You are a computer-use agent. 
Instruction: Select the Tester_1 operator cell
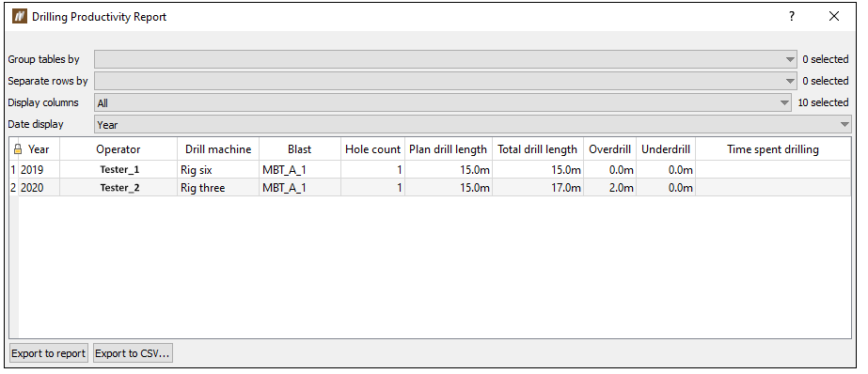pyautogui.click(x=118, y=170)
